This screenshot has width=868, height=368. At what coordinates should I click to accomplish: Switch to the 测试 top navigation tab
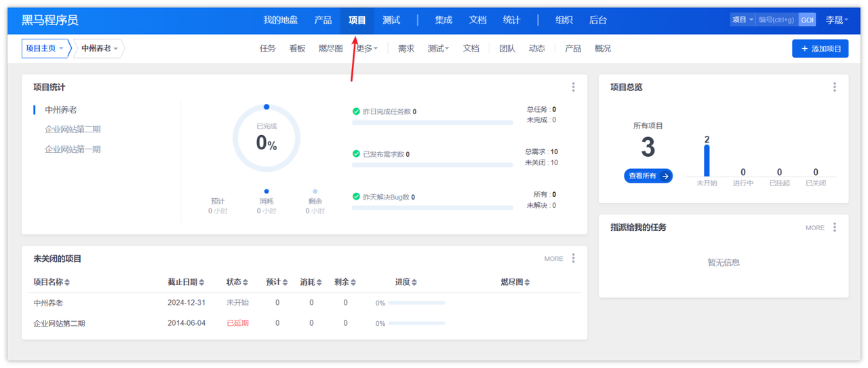(391, 20)
